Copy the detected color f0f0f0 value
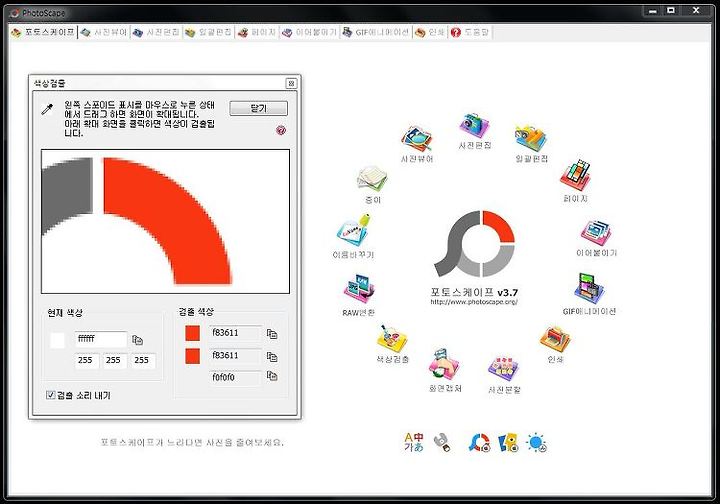720x504 pixels. pyautogui.click(x=272, y=377)
